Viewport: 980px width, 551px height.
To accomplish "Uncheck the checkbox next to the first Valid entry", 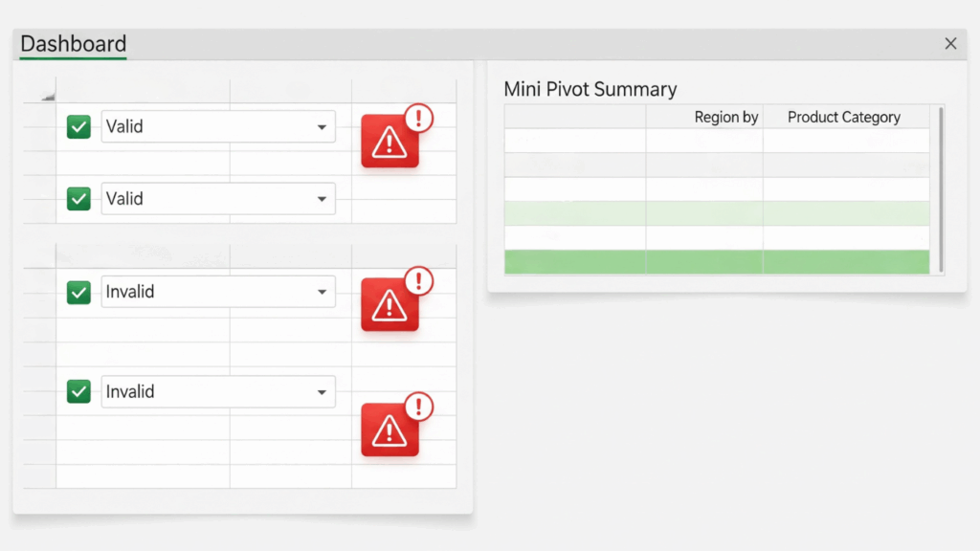I will click(x=78, y=126).
